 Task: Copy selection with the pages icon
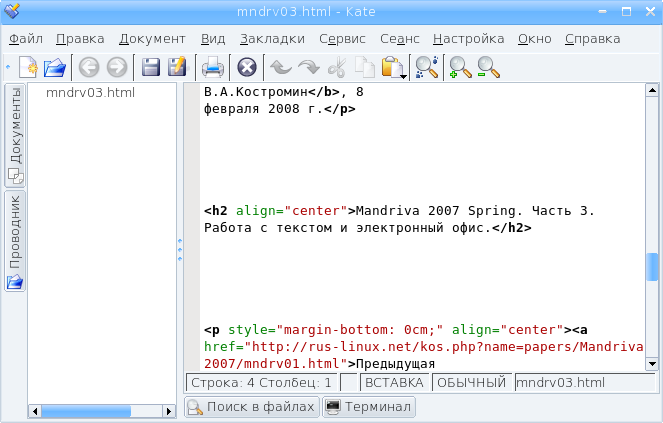pyautogui.click(x=364, y=67)
